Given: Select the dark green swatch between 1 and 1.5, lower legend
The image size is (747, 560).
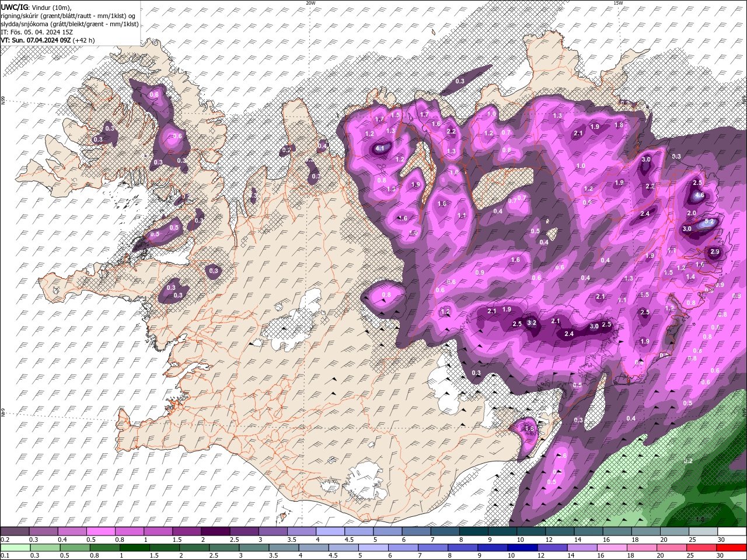Looking at the screenshot, I should [x=136, y=548].
